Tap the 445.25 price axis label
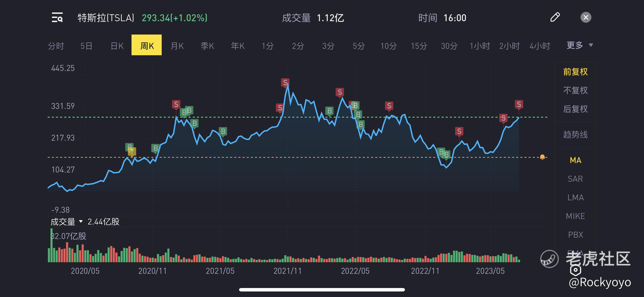This screenshot has width=644, height=297. coord(63,68)
